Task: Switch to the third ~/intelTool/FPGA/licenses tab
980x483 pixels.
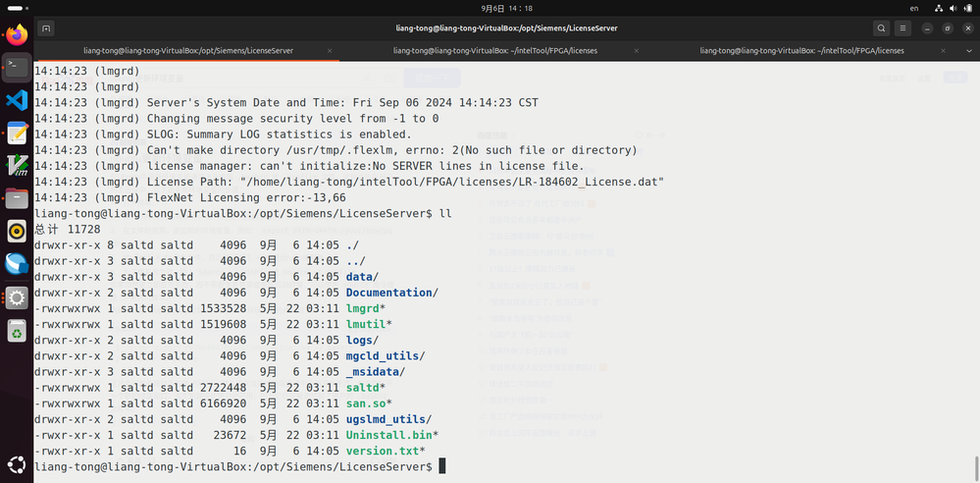Action: 801,51
